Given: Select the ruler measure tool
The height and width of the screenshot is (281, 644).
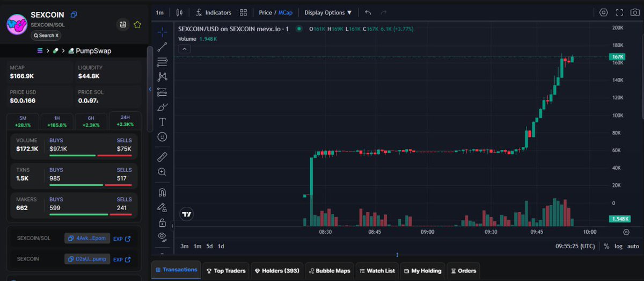Looking at the screenshot, I should [162, 157].
